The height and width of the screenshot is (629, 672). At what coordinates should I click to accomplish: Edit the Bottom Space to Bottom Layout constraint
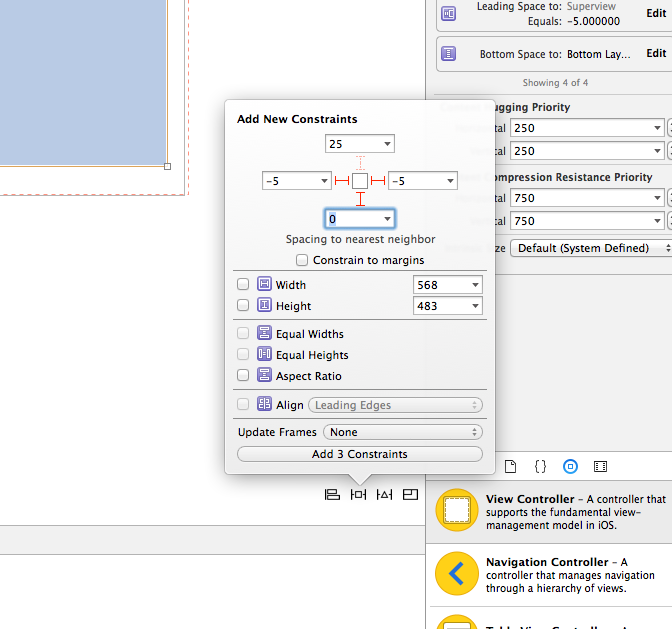tap(656, 53)
